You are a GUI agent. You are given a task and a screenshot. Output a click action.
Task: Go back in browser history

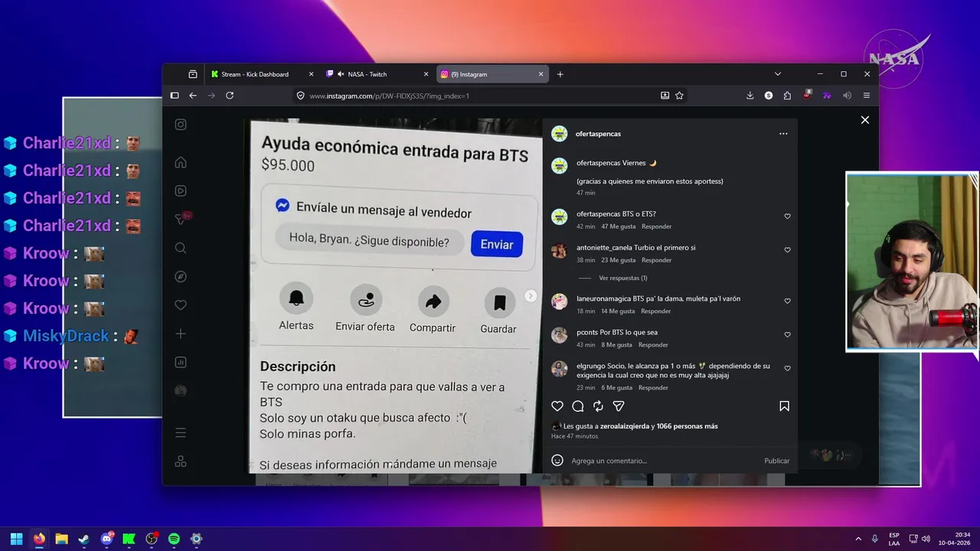193,96
